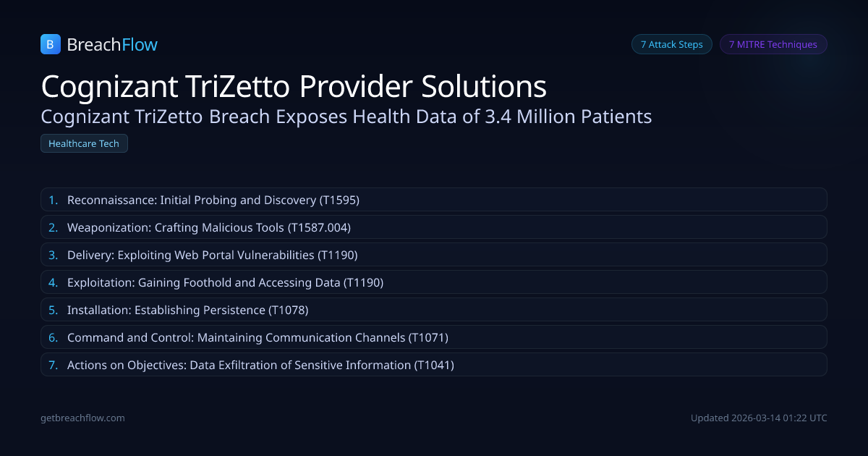The image size is (868, 456).
Task: Select step 3 Delivery row
Action: (x=433, y=255)
